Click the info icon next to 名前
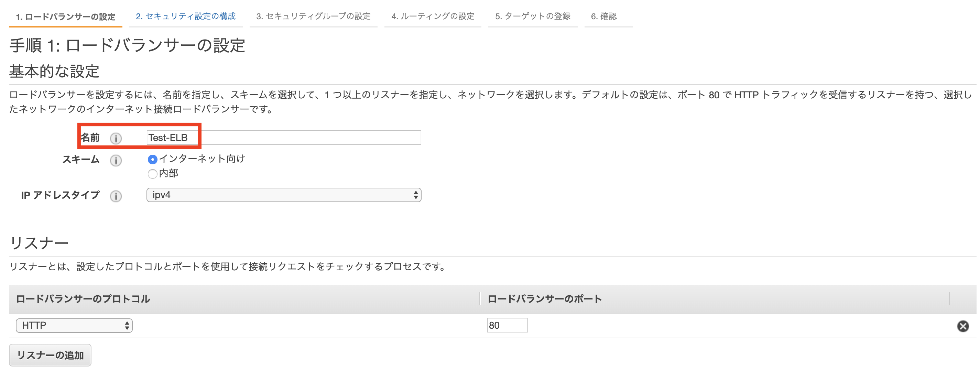 pos(116,138)
